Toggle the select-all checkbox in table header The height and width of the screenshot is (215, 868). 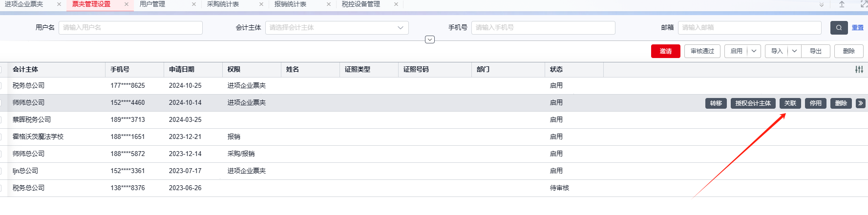[x=1, y=70]
